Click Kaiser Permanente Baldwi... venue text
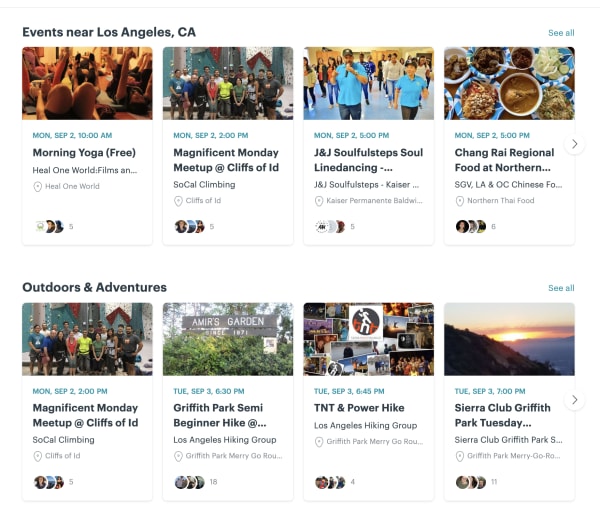 374,200
